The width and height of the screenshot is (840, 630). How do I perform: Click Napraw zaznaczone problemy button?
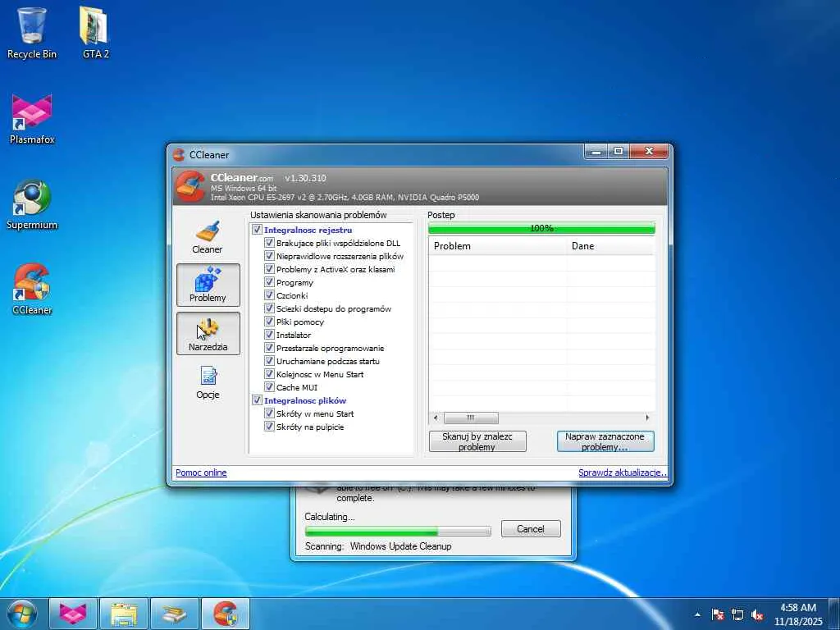click(605, 441)
